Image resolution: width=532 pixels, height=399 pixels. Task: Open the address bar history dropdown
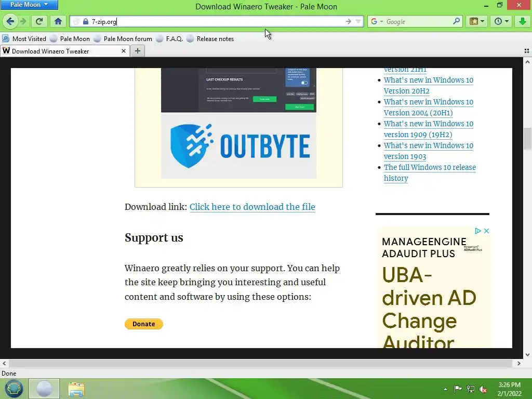pos(358,22)
